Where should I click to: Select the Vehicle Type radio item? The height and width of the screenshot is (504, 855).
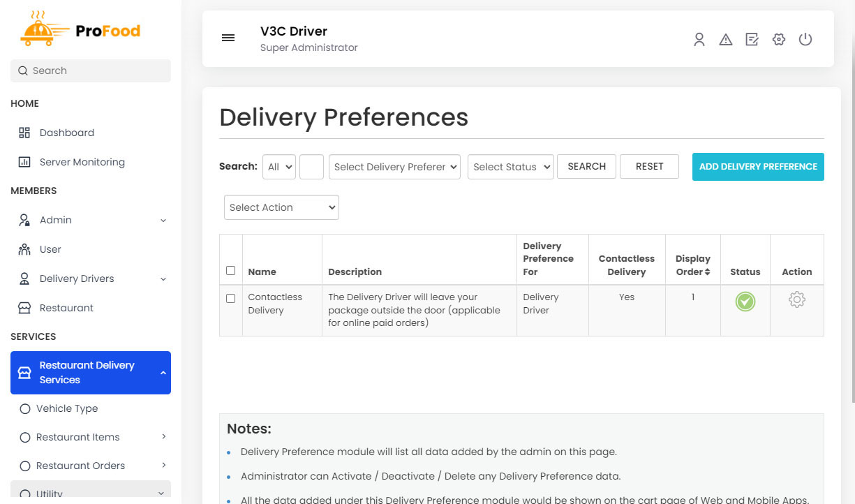(25, 409)
